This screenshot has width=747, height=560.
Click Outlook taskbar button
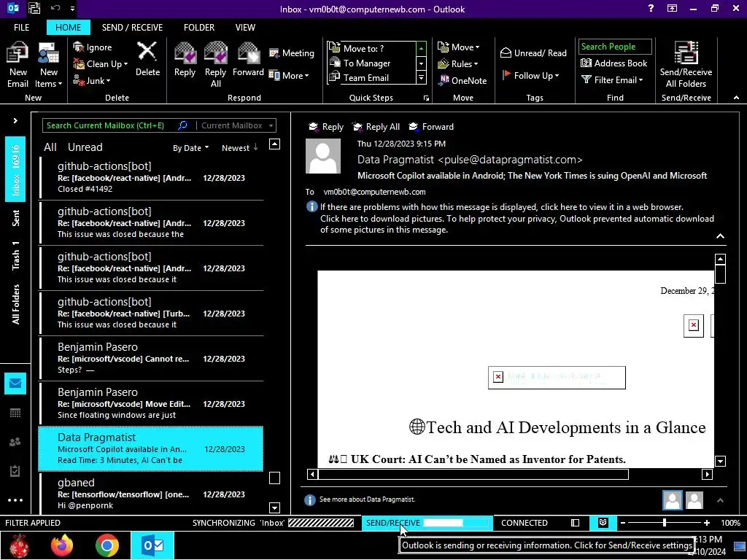tap(152, 545)
